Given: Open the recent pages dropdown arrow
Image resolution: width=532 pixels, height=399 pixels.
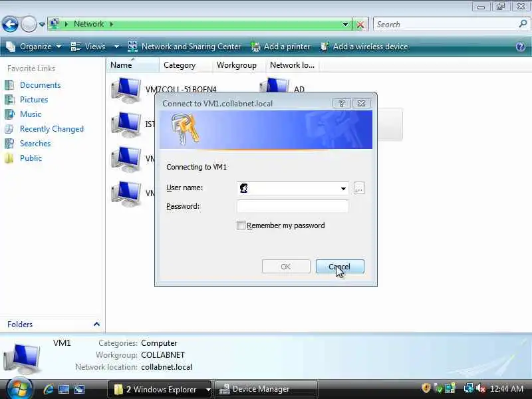Looking at the screenshot, I should [x=42, y=25].
